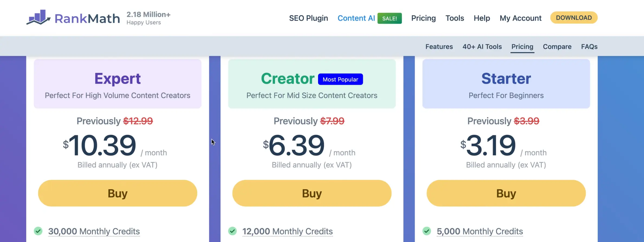Click the DOWNLOAD button
644x242 pixels.
[574, 18]
